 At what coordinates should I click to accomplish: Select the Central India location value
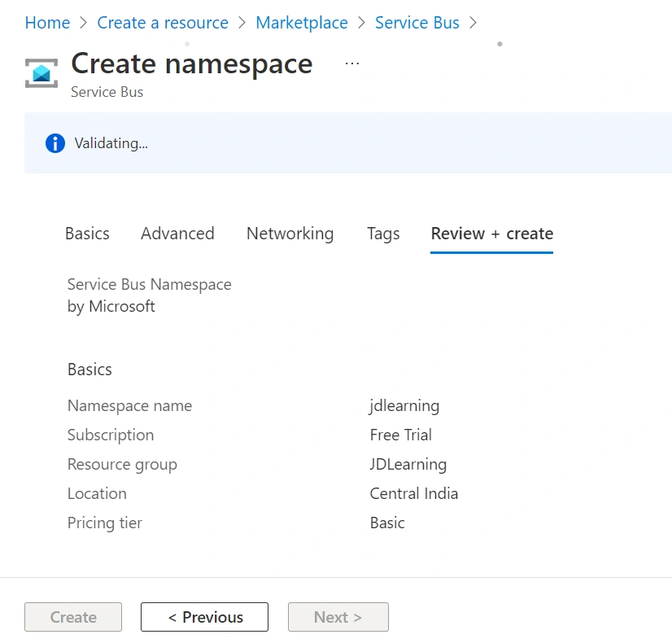414,494
